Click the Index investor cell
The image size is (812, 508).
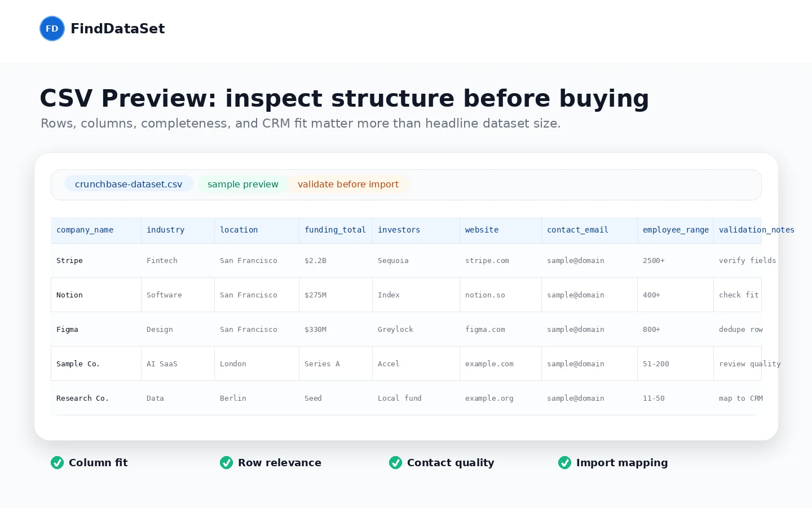coord(416,295)
